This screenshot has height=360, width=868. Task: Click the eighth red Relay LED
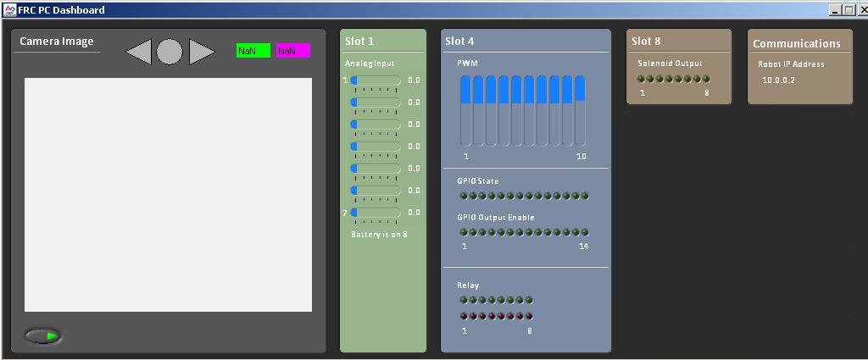pyautogui.click(x=529, y=316)
